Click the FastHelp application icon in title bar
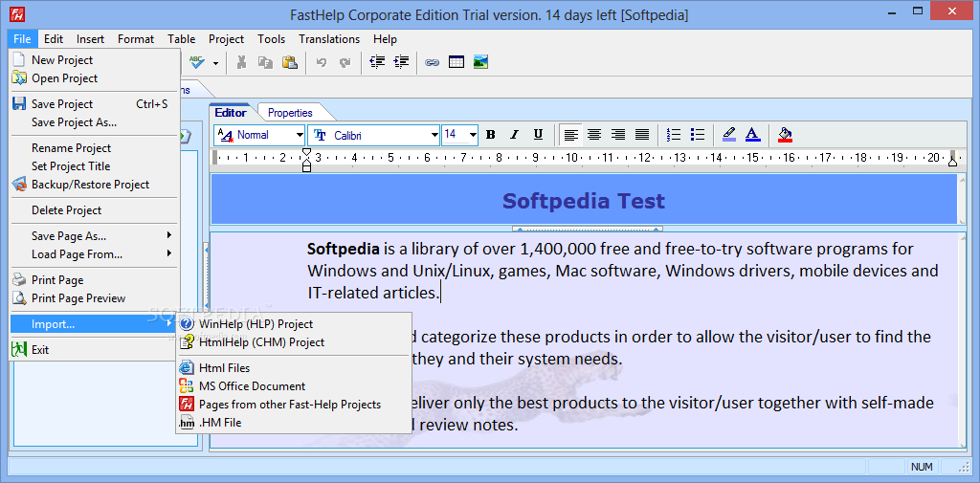Screen dimensions: 980x483 pyautogui.click(x=15, y=14)
